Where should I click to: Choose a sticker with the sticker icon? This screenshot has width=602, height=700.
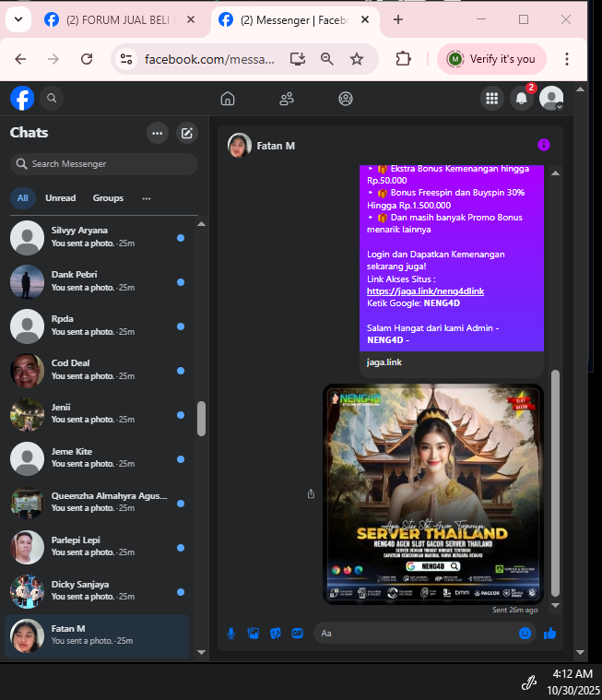[x=276, y=633]
